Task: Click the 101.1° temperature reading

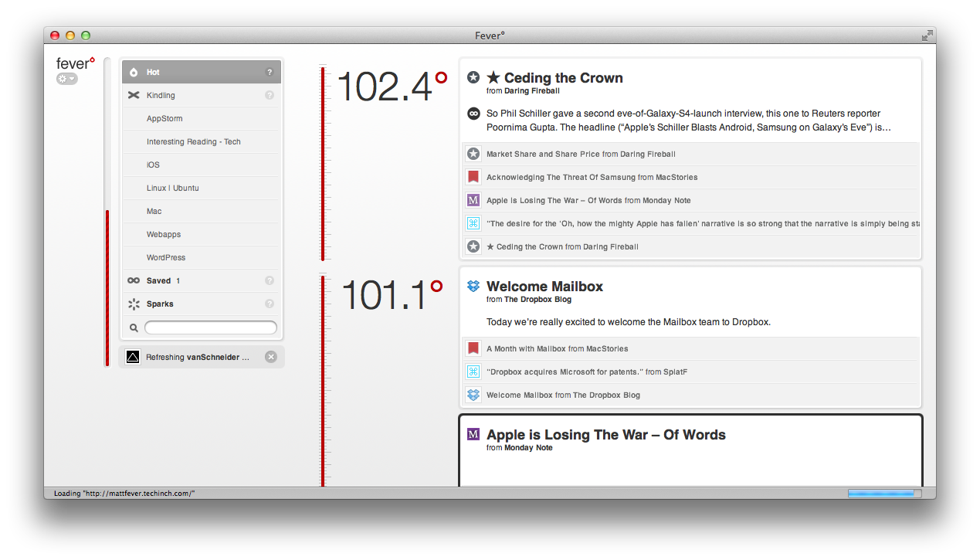Action: tap(392, 295)
